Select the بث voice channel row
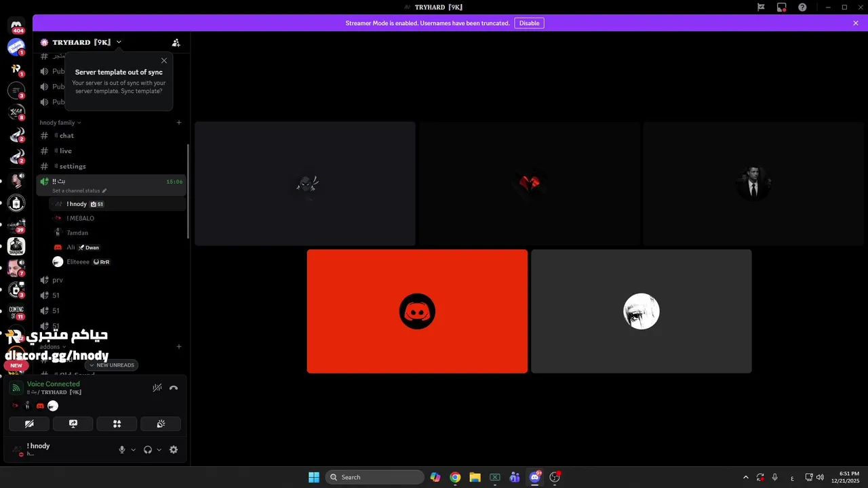The width and height of the screenshot is (868, 488). click(x=111, y=185)
